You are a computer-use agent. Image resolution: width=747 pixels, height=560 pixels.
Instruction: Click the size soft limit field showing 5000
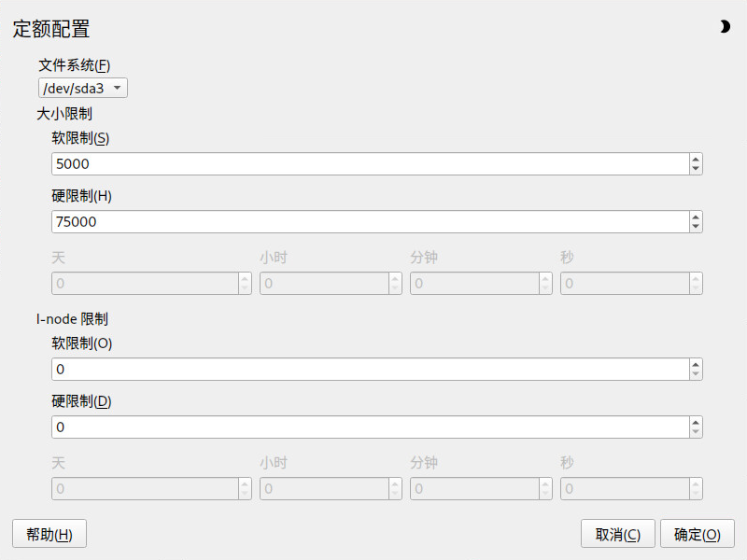[x=370, y=164]
